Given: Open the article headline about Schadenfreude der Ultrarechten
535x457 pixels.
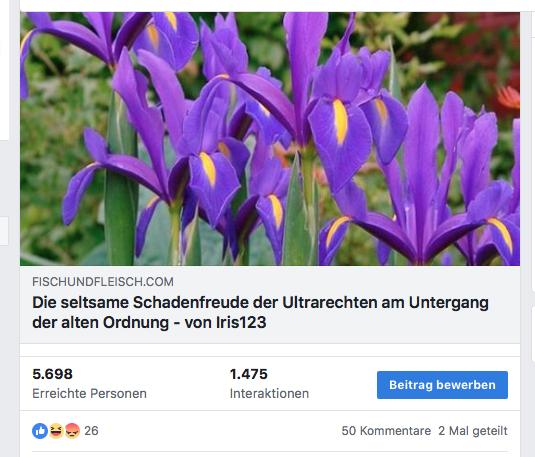Looking at the screenshot, I should coord(260,312).
